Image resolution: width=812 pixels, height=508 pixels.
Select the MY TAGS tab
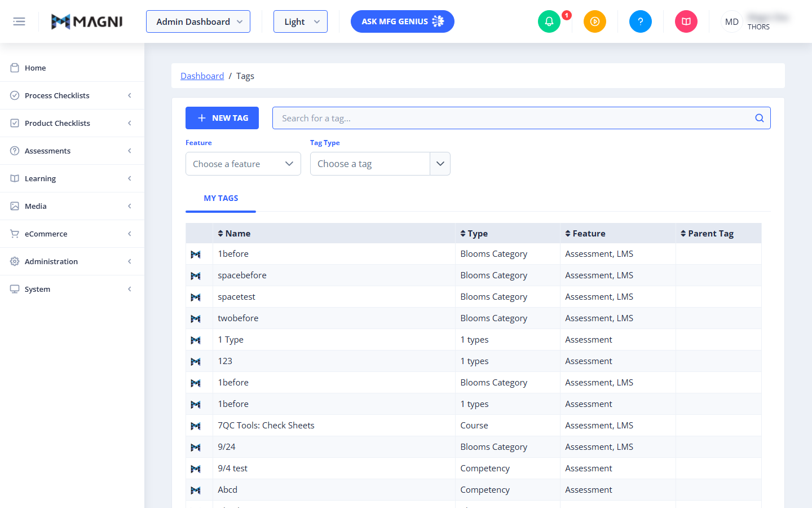pyautogui.click(x=220, y=198)
